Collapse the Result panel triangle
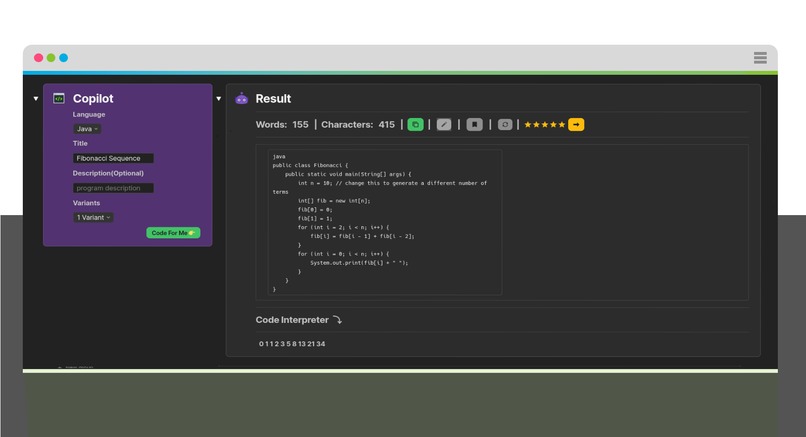The image size is (806, 437). click(218, 98)
